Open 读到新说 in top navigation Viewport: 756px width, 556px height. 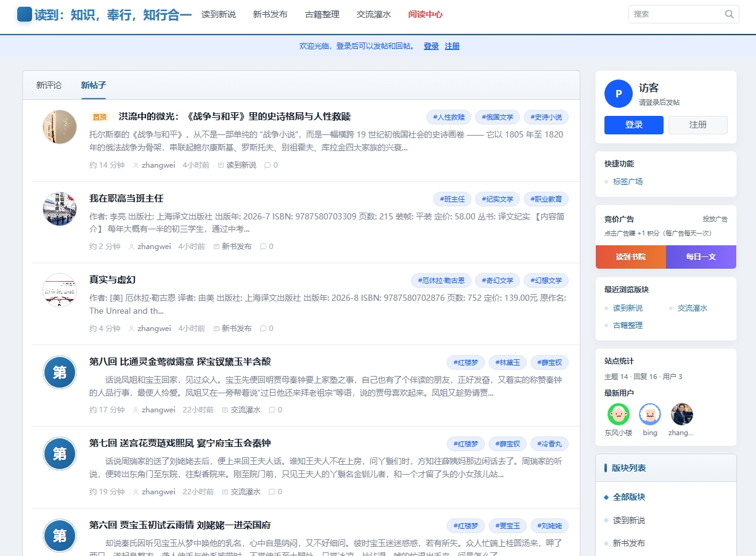[x=219, y=14]
